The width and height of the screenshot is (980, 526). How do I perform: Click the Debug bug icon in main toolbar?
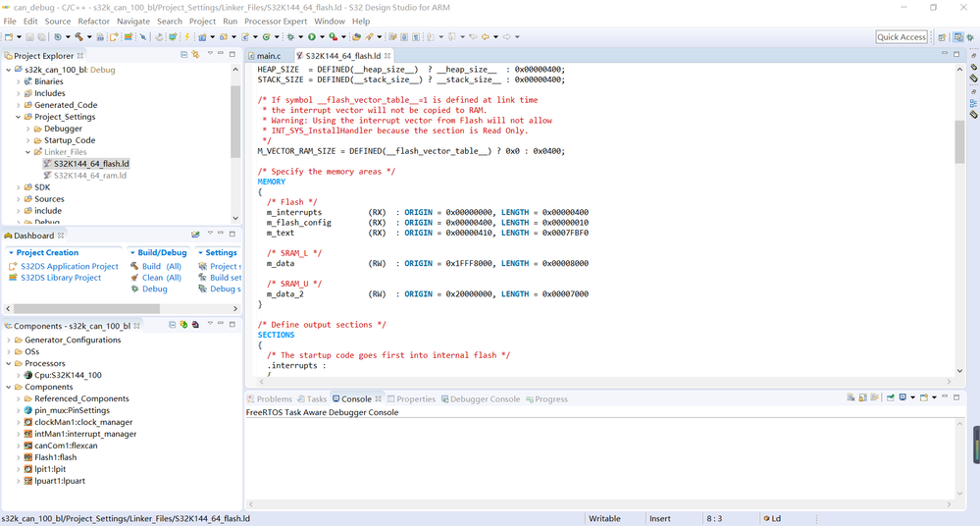pyautogui.click(x=290, y=37)
